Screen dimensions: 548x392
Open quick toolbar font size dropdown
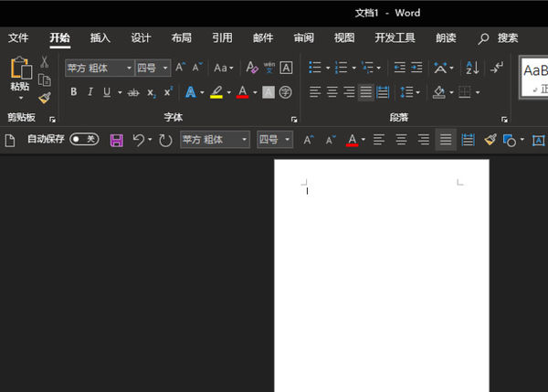[288, 140]
